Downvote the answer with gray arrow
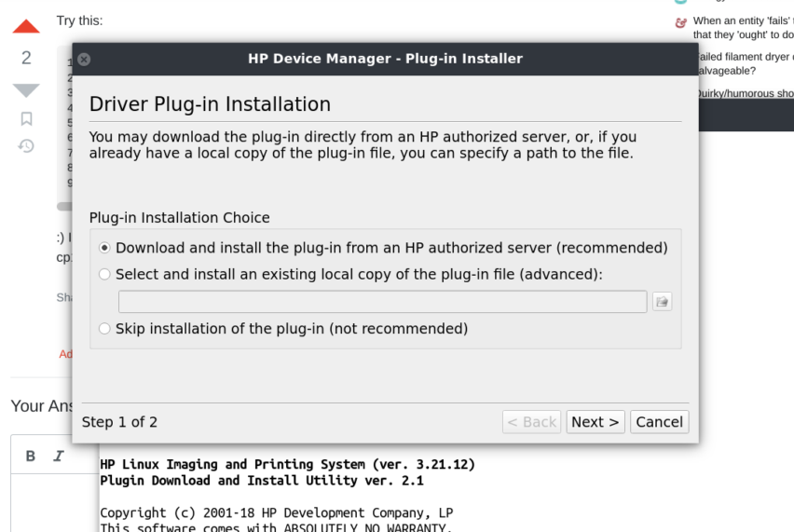794x532 pixels. (x=26, y=90)
